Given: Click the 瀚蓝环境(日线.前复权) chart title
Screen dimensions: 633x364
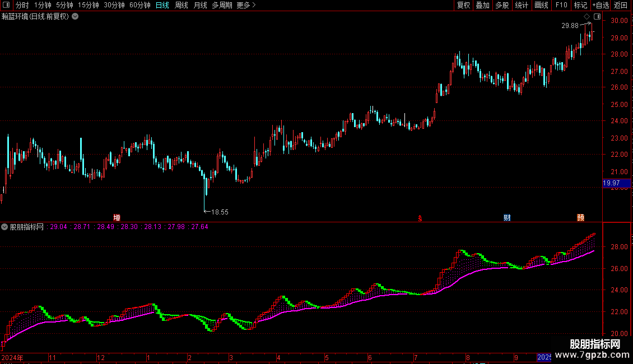Looking at the screenshot, I should pyautogui.click(x=35, y=17).
